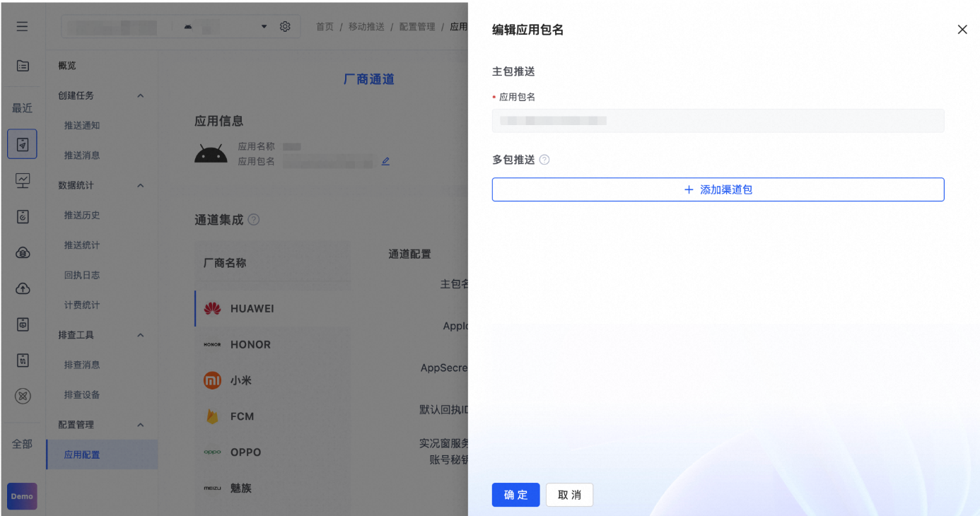Select OPPO vendor row
Image resolution: width=980 pixels, height=516 pixels.
tap(273, 452)
